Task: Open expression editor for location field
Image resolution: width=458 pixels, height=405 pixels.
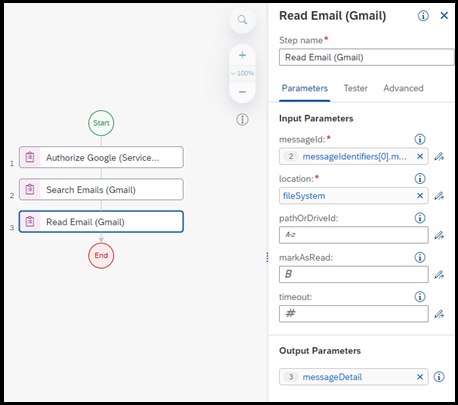Action: 439,196
